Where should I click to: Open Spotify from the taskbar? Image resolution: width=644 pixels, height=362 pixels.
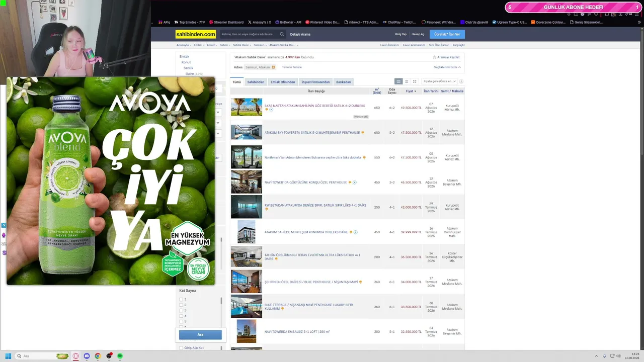point(120,356)
